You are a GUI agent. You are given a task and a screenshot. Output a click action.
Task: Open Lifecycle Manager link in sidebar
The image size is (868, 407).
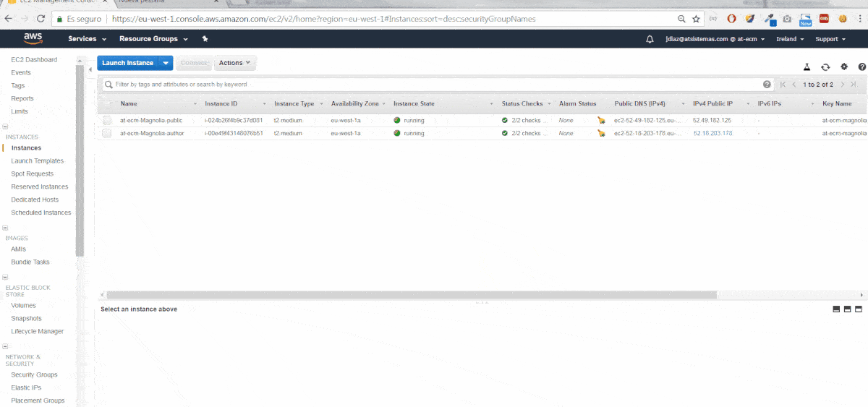point(38,332)
